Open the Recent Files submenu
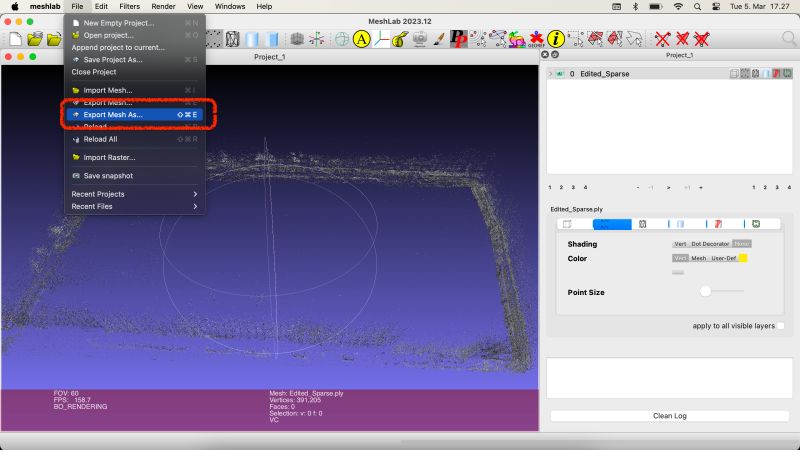The image size is (800, 450). coord(135,206)
